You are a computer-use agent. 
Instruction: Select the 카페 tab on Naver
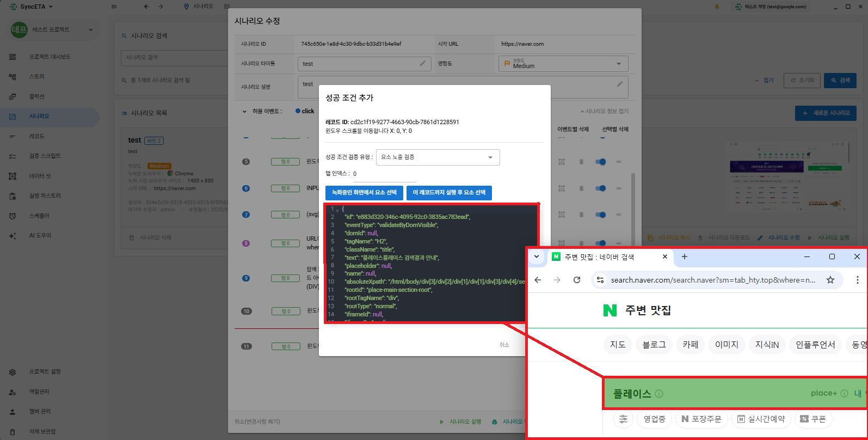(691, 345)
